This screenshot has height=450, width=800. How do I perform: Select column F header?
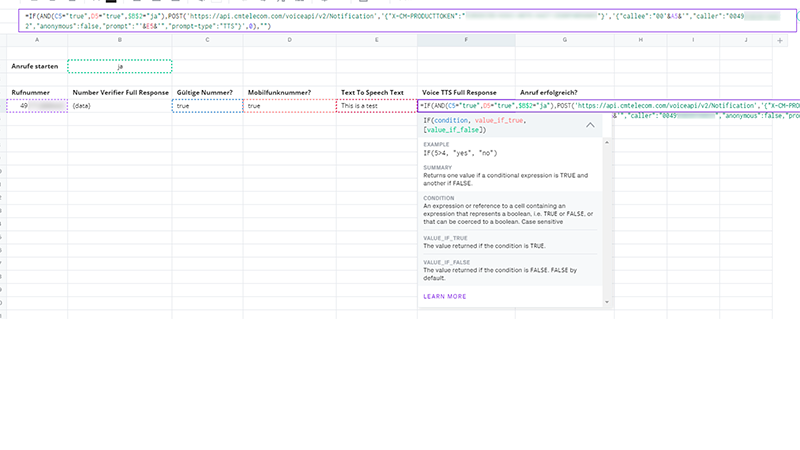[466, 40]
